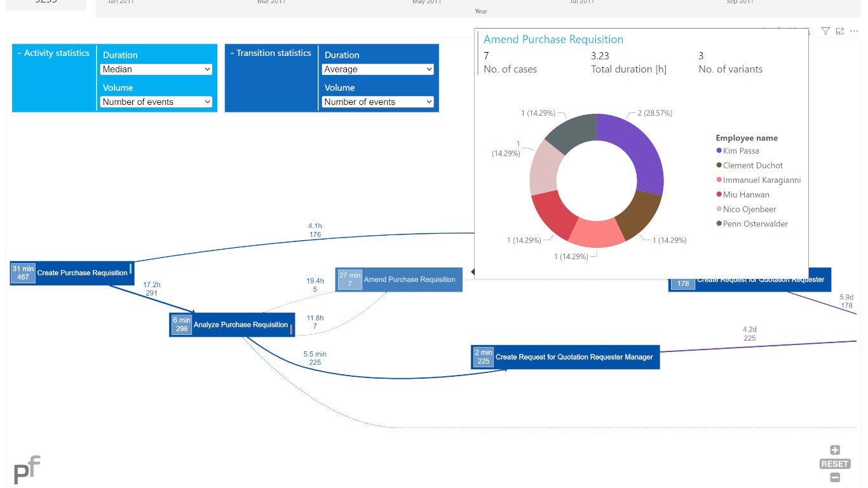
Task: Click the brown Clement Duchot donut slice
Action: (x=639, y=215)
